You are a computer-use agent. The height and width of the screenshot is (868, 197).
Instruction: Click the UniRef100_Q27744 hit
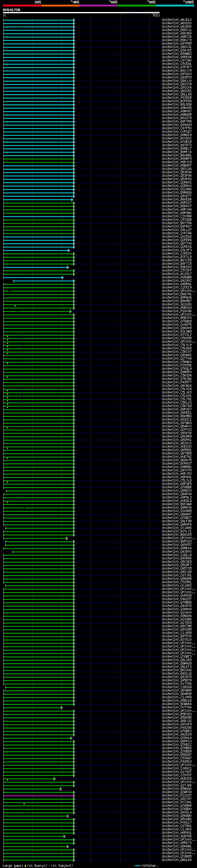click(x=177, y=358)
